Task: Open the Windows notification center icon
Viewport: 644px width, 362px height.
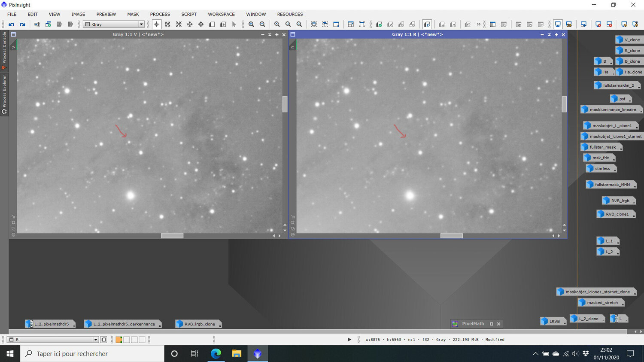Action: 630,353
